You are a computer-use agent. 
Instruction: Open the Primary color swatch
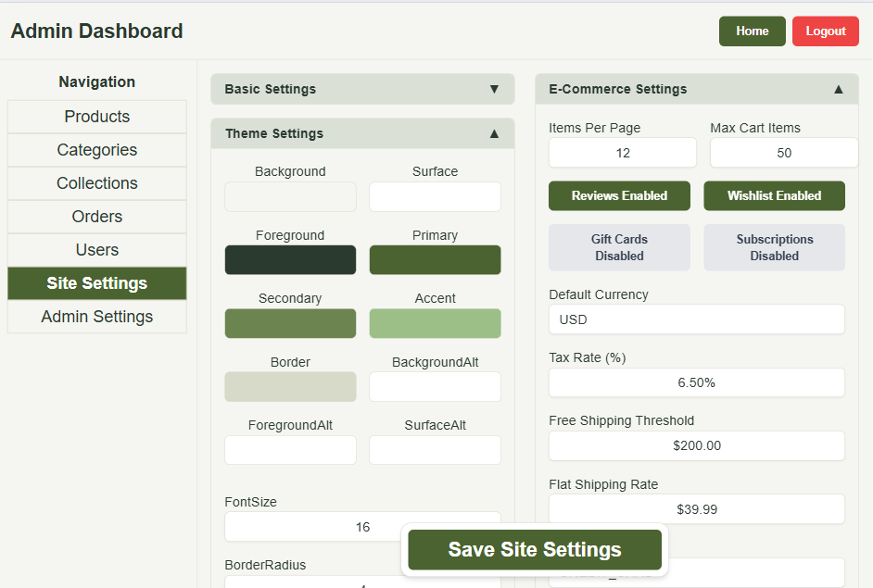pos(435,260)
